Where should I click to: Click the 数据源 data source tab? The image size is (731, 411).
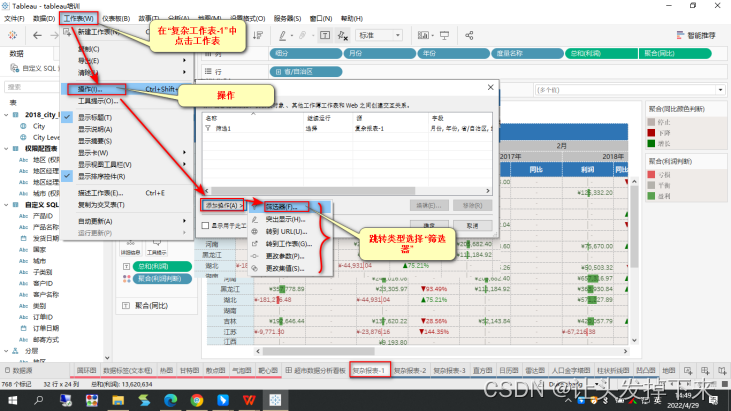19,370
